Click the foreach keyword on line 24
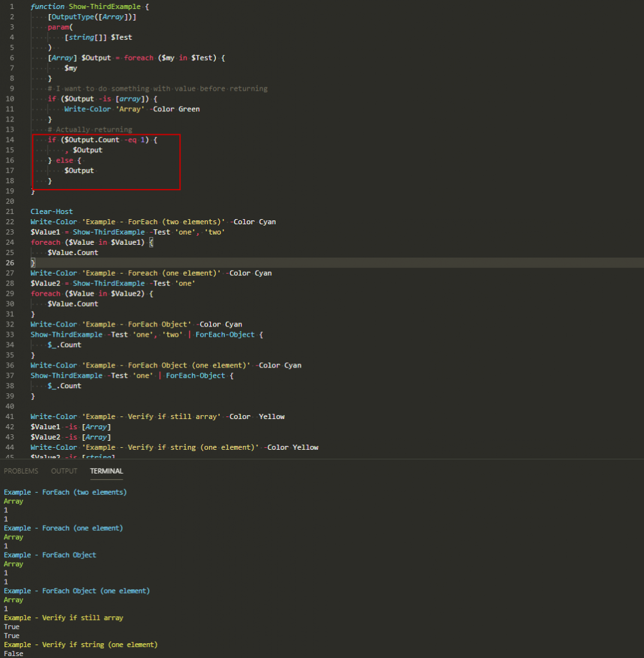Image resolution: width=644 pixels, height=658 pixels. click(x=45, y=242)
